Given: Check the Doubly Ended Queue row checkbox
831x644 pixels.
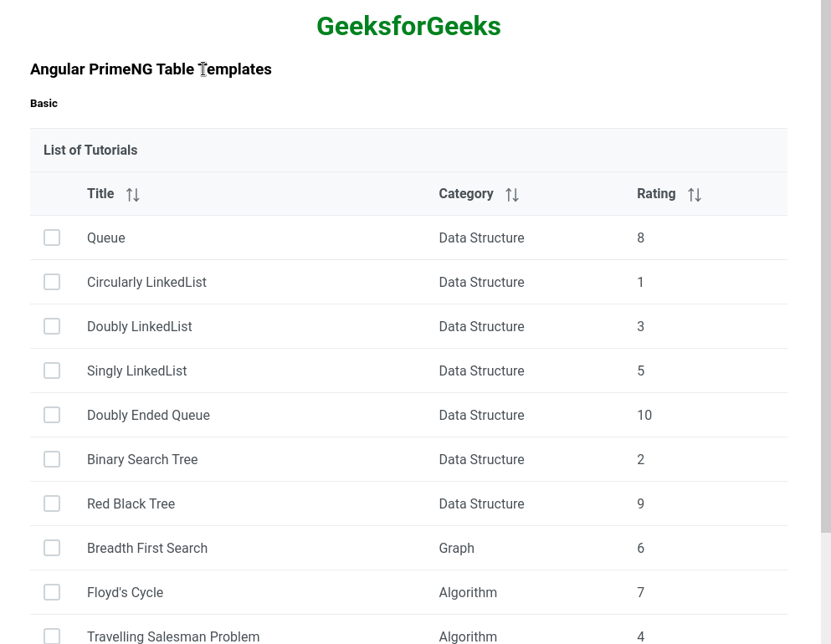Looking at the screenshot, I should [52, 415].
